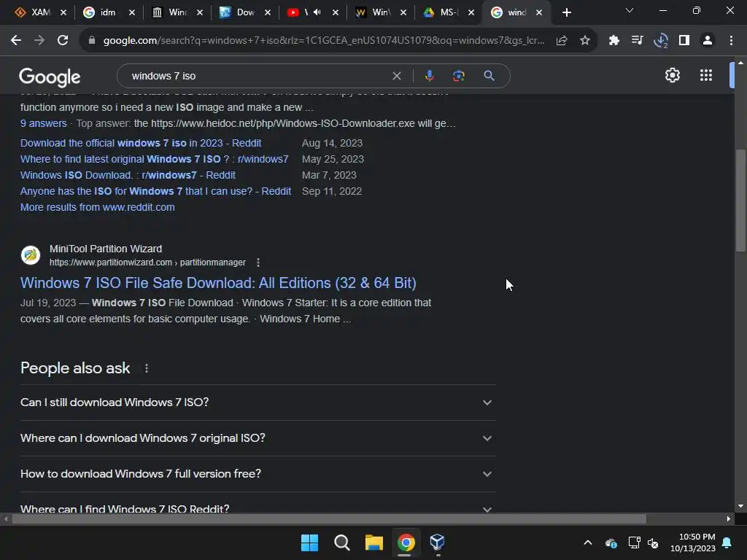Viewport: 747px width, 560px height.
Task: Click the horizontal scrollbar thumb
Action: point(329,518)
